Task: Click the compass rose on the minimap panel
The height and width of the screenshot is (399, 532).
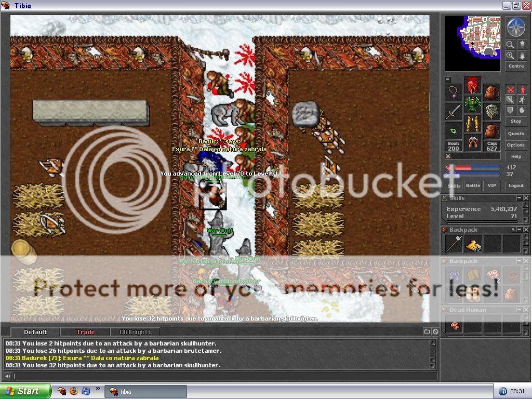Action: [x=516, y=28]
